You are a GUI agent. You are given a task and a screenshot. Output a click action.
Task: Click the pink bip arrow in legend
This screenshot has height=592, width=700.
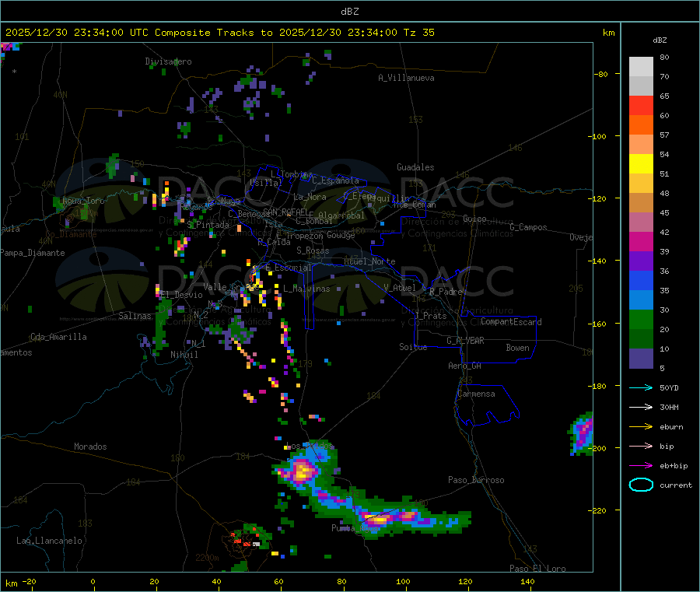click(641, 446)
